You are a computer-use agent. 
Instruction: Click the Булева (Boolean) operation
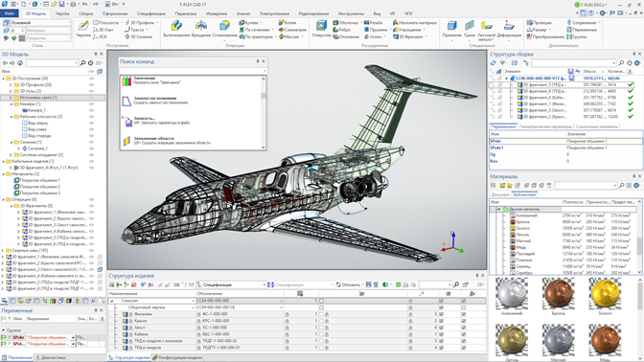248,23
